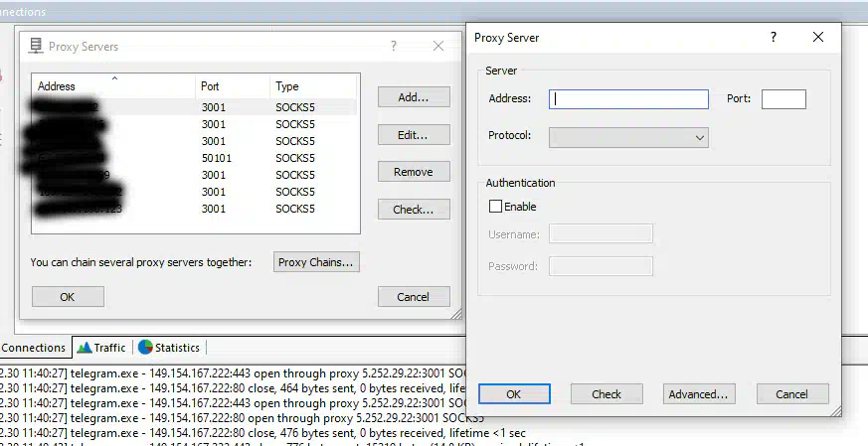This screenshot has height=446, width=868.
Task: Click OK in the Proxy Server dialog
Action: 514,394
